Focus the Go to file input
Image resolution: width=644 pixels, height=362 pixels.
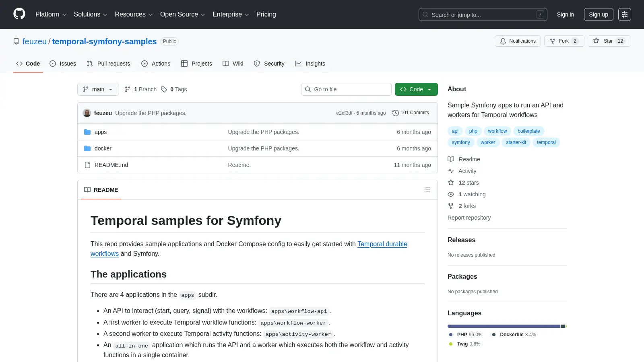tap(346, 89)
